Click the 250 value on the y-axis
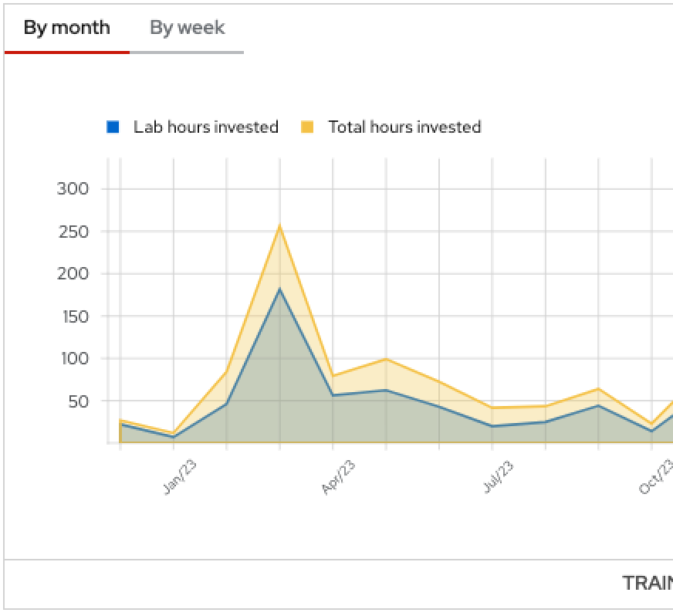This screenshot has width=673, height=616. click(73, 232)
